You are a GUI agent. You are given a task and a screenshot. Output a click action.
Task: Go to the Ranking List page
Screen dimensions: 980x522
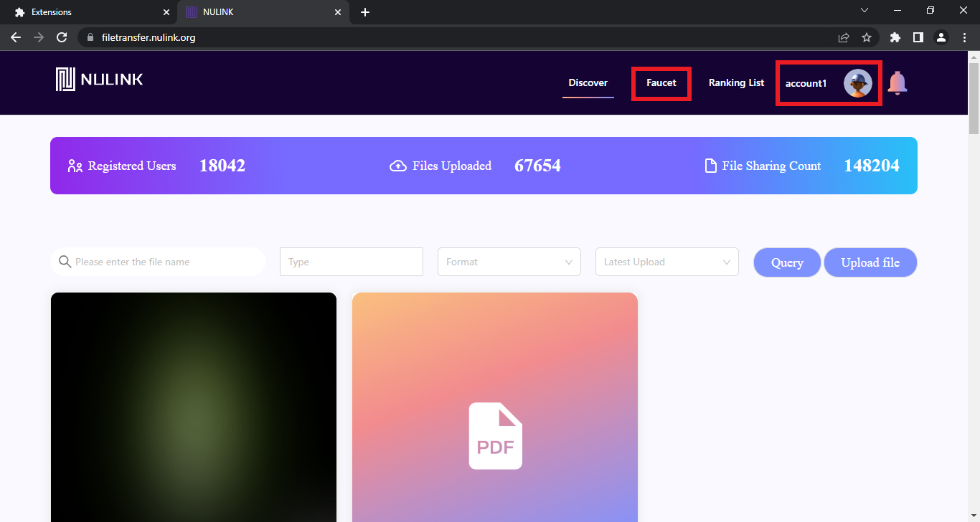[736, 83]
